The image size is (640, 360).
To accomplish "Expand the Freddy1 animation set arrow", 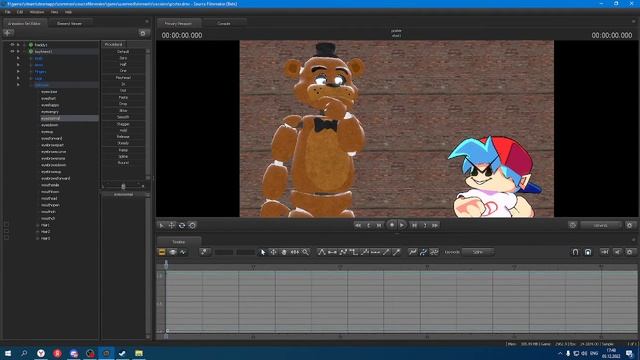I will pos(18,44).
